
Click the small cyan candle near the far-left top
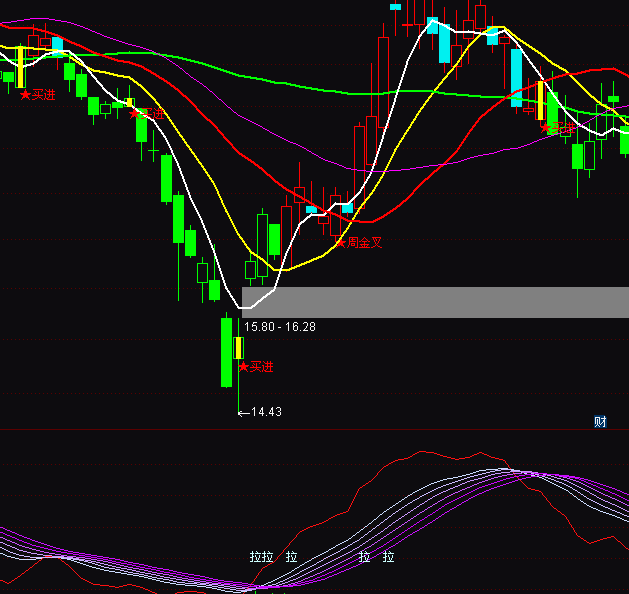click(57, 44)
